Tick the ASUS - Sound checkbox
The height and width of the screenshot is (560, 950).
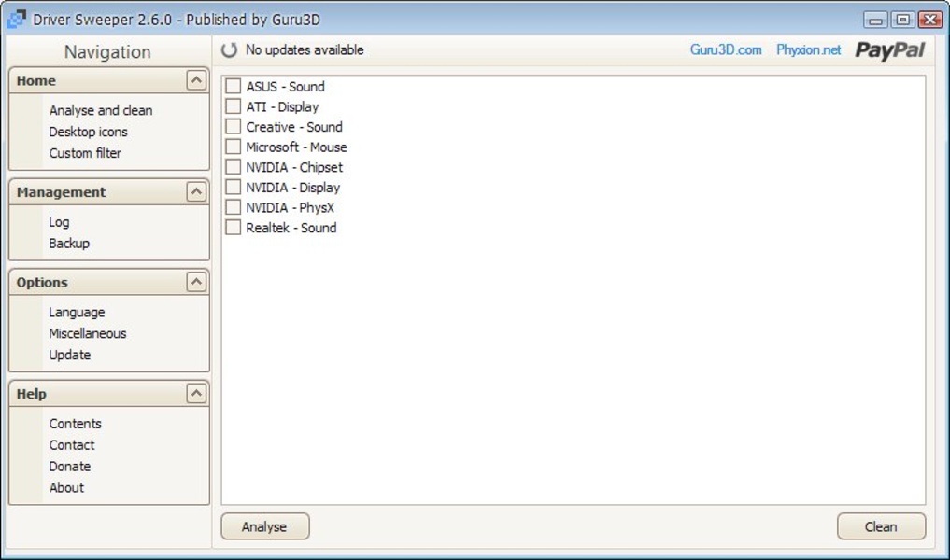(x=234, y=86)
